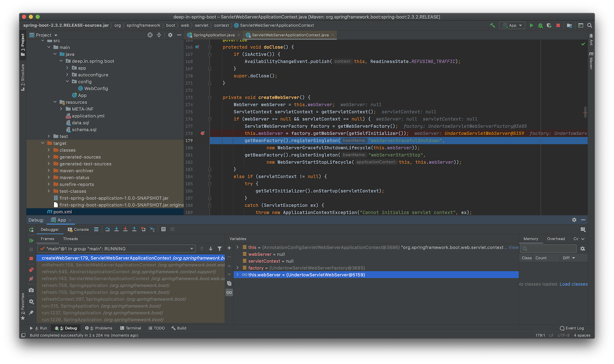614x364 pixels.
Task: Click the Debug App bug icon in top toolbar
Action: [x=540, y=26]
